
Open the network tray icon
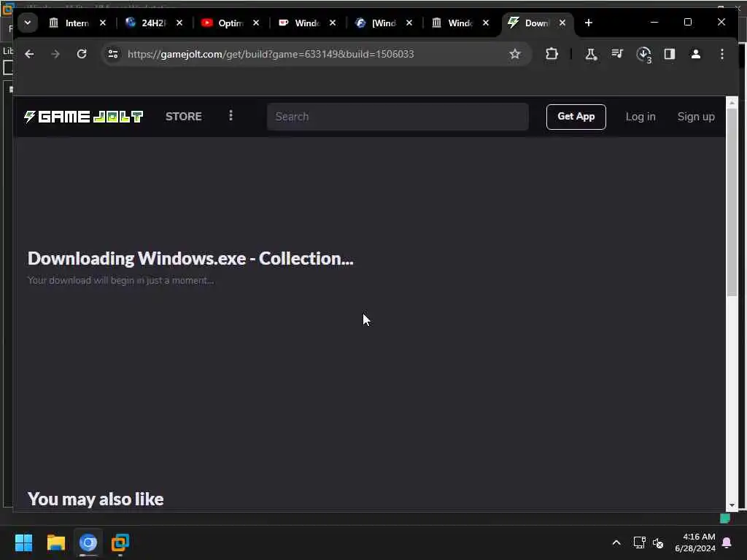(x=639, y=542)
